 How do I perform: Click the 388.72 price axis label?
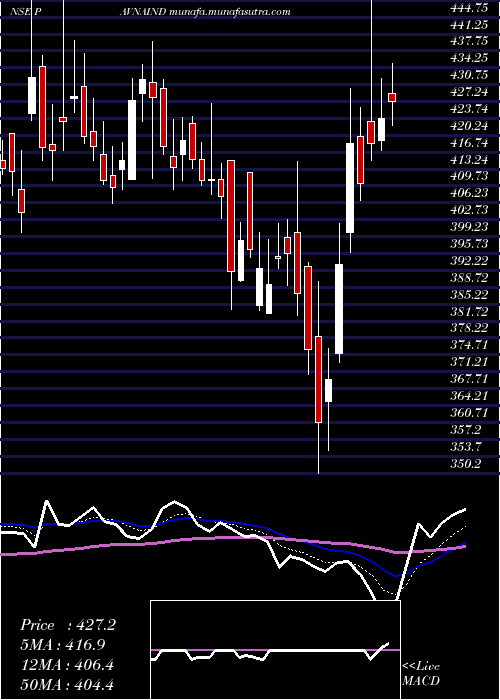(470, 278)
